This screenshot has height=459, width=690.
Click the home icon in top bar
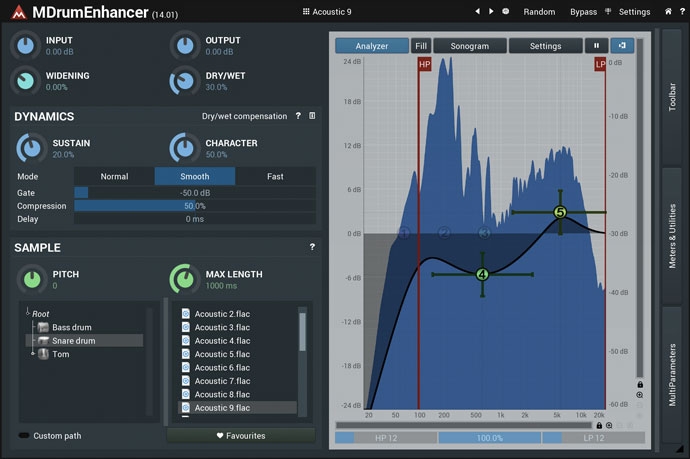tap(668, 11)
